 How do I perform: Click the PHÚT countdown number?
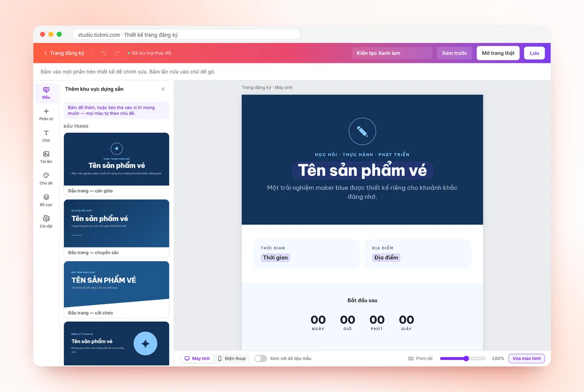[x=377, y=320]
